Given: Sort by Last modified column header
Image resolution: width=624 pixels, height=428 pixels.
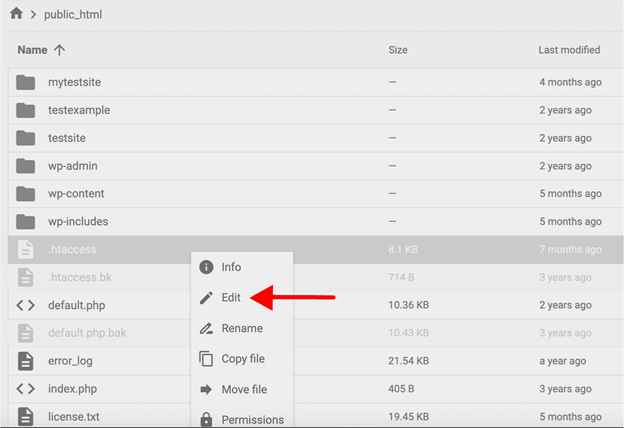Looking at the screenshot, I should coord(569,50).
